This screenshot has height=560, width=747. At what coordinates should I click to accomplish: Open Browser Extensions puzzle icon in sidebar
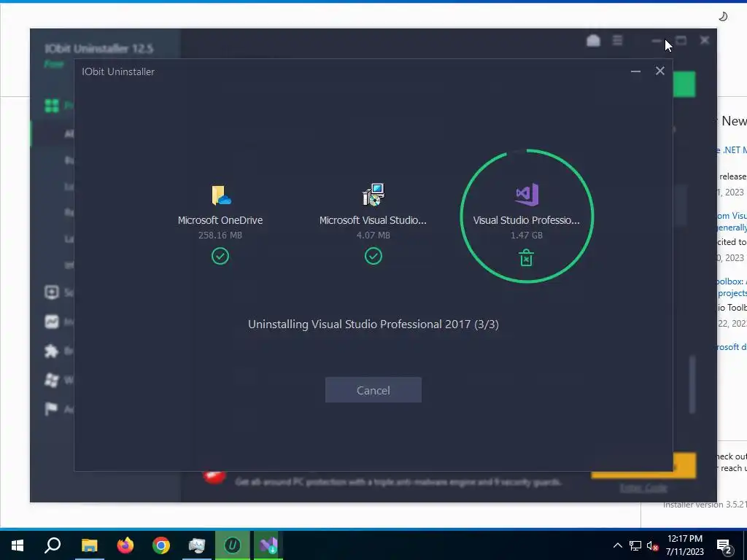(52, 351)
